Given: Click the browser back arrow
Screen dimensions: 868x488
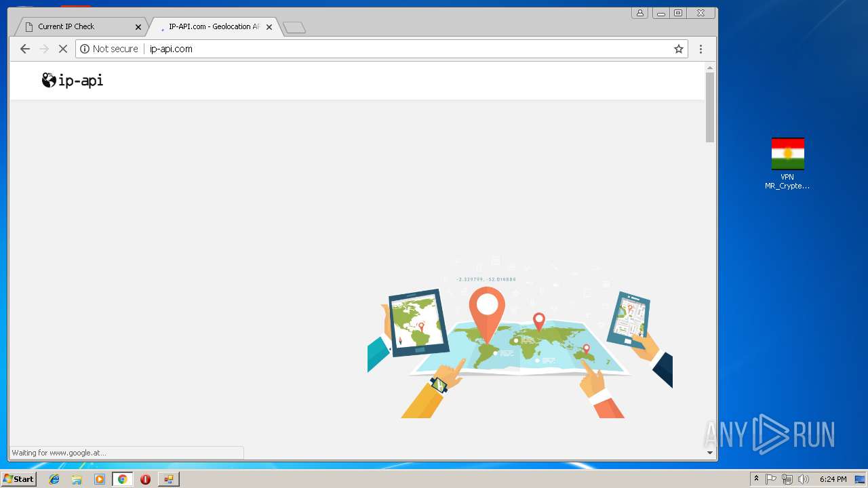Looking at the screenshot, I should [x=25, y=49].
